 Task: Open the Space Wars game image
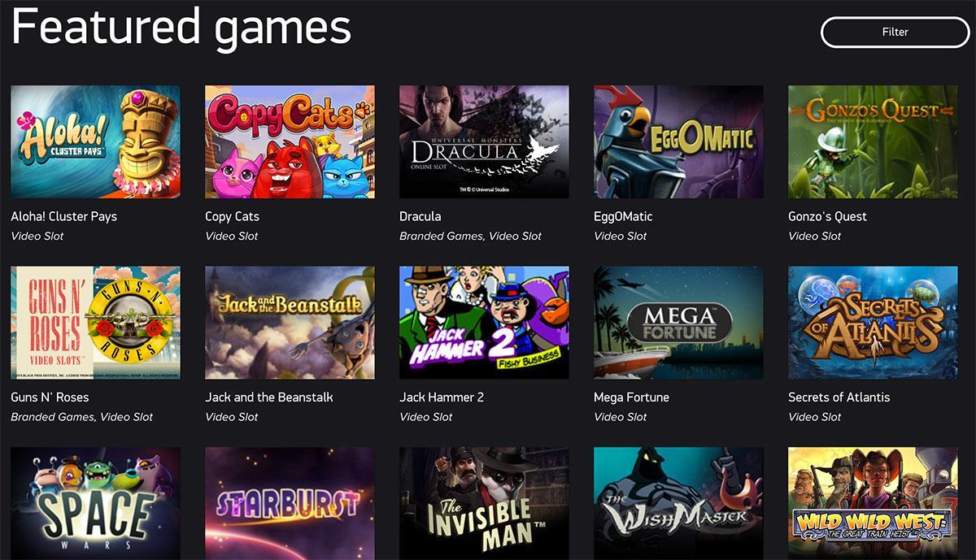click(x=95, y=503)
